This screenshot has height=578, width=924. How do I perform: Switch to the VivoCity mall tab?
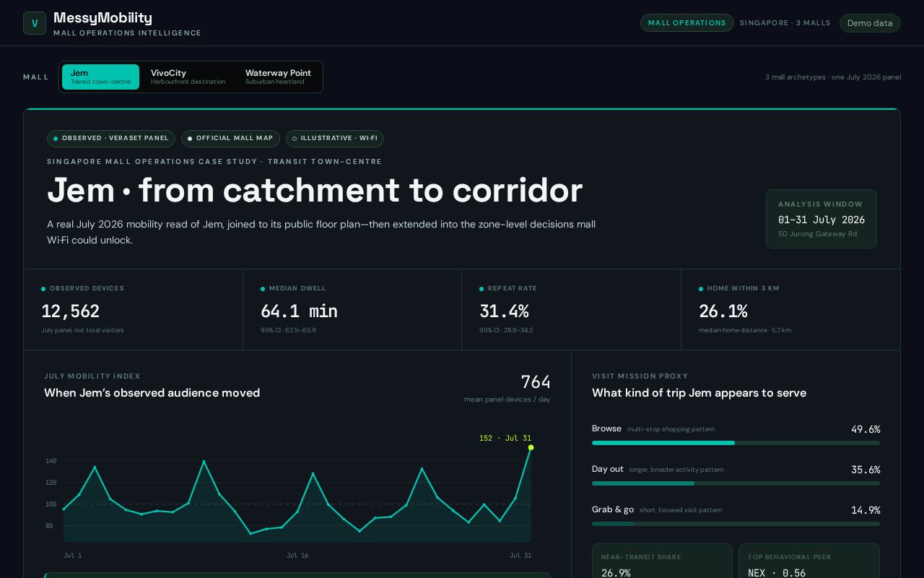(188, 77)
